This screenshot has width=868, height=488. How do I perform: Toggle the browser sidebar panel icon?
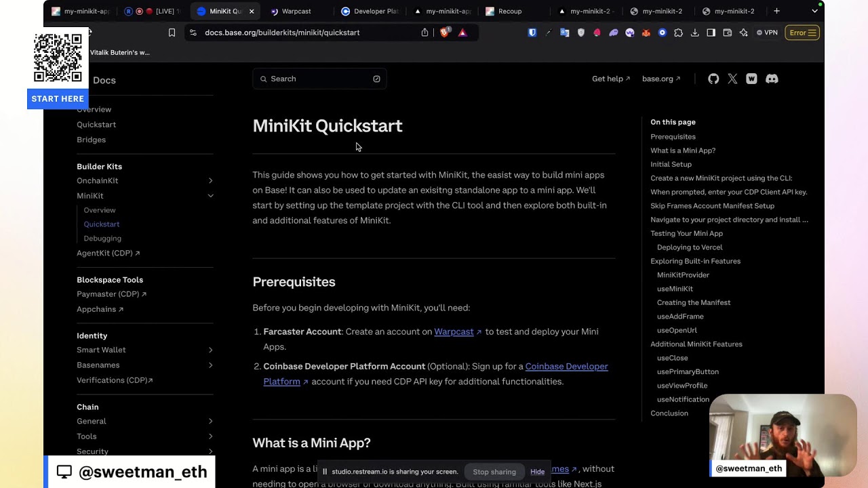(711, 33)
